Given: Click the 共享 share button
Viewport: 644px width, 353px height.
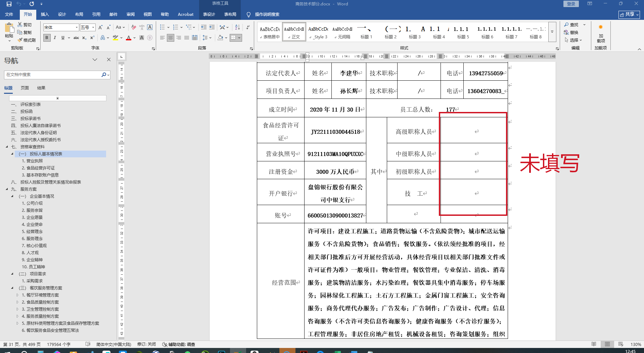Looking at the screenshot, I should pos(629,14).
